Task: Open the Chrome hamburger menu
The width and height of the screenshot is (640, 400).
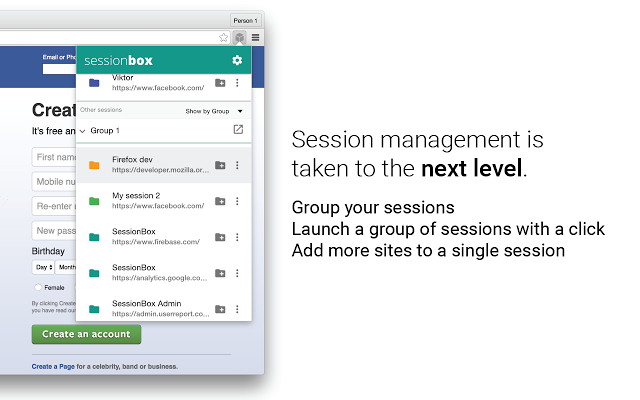Action: pyautogui.click(x=255, y=38)
